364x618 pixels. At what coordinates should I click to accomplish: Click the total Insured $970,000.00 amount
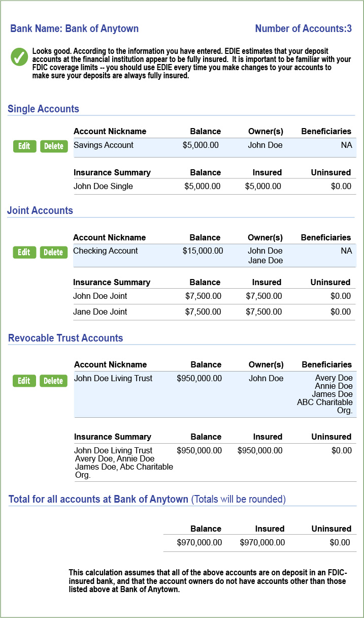pyautogui.click(x=262, y=543)
